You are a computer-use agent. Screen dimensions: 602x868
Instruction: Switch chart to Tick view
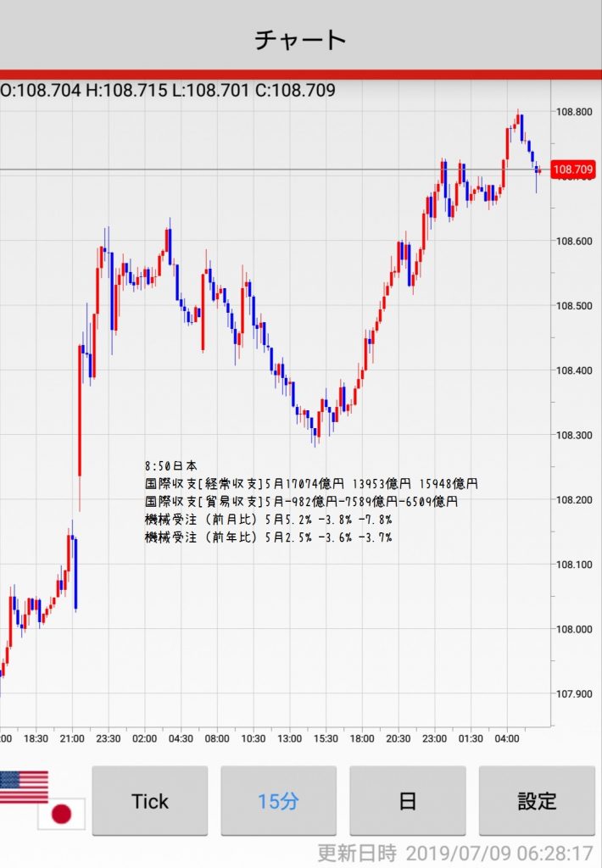[x=149, y=801]
